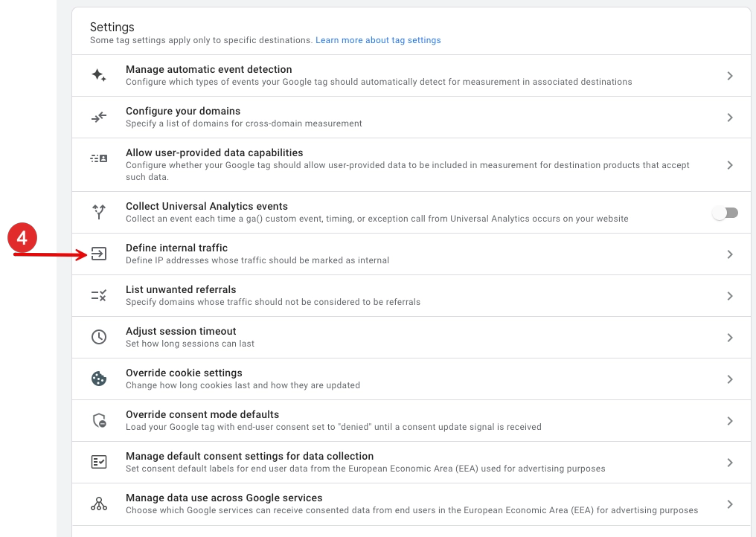
Task: Click the shield icon for consent mode defaults
Action: [x=99, y=420]
